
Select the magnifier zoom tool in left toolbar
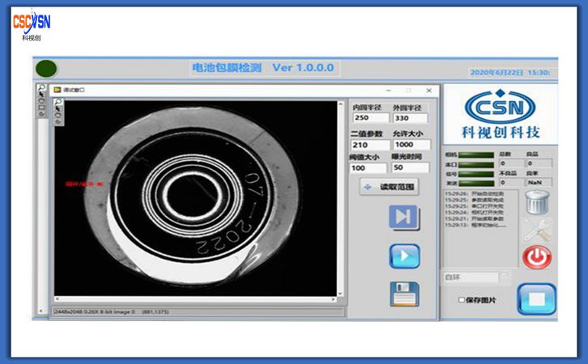40,87
